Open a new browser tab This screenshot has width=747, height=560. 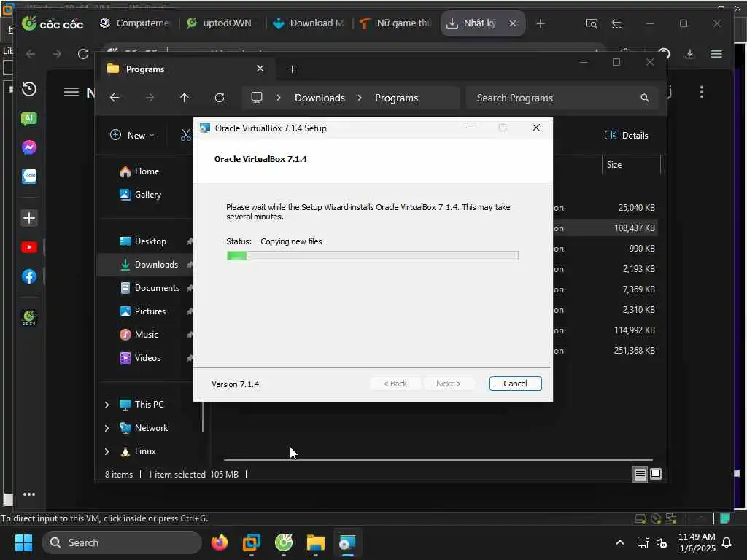tap(541, 23)
